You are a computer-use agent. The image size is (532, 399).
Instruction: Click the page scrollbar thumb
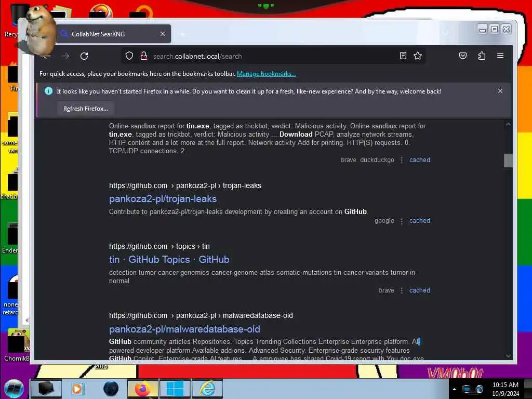(508, 161)
